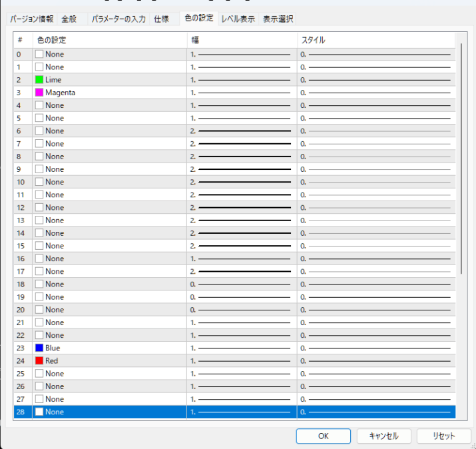The height and width of the screenshot is (449, 476).
Task: Open the style selector for row 8
Action: 376,157
